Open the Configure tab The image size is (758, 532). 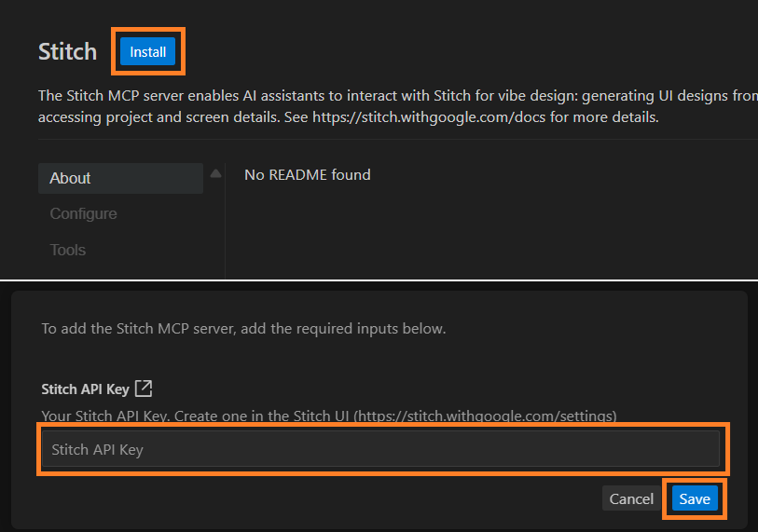click(83, 213)
